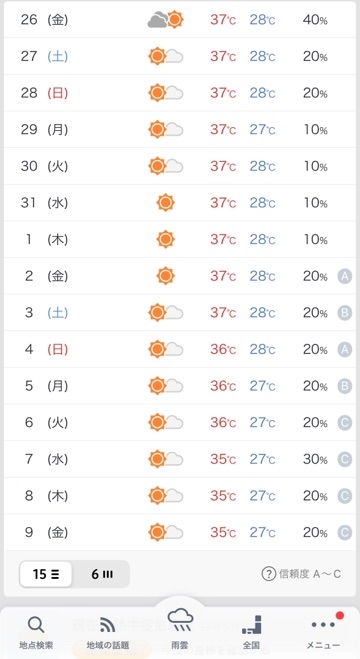
Task: Tap the sunny icon for 31 (水)
Action: click(166, 203)
